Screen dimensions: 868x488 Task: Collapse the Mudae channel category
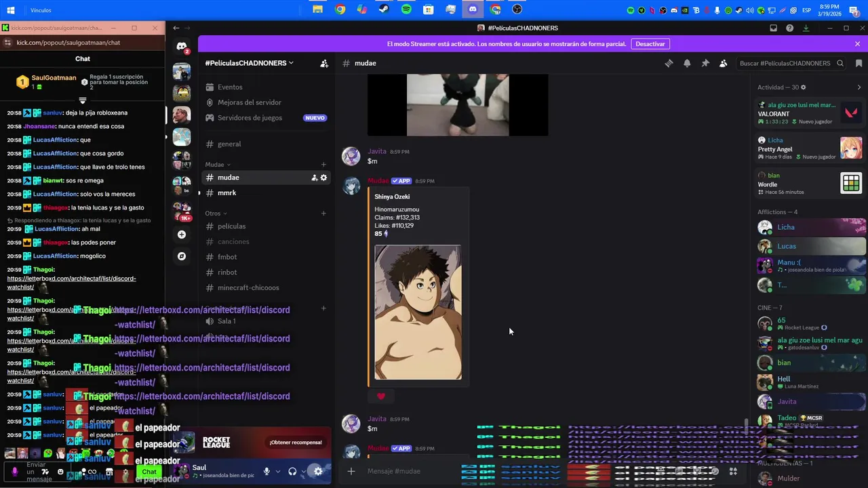click(x=218, y=165)
